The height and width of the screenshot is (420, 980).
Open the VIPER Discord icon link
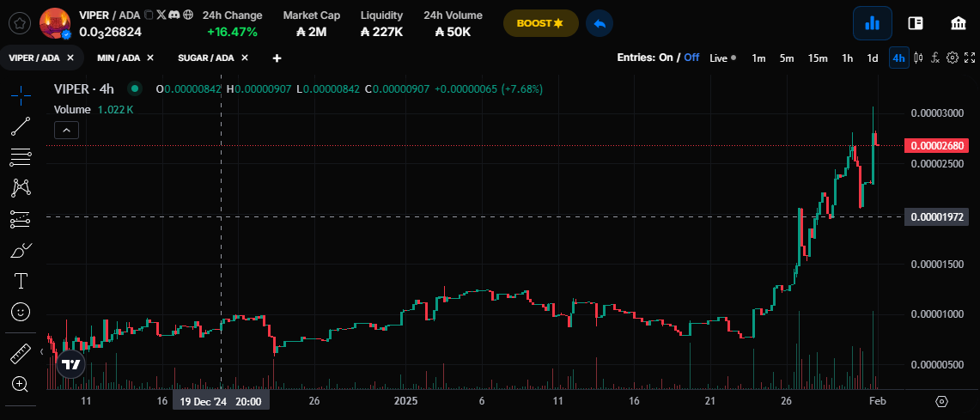(174, 15)
